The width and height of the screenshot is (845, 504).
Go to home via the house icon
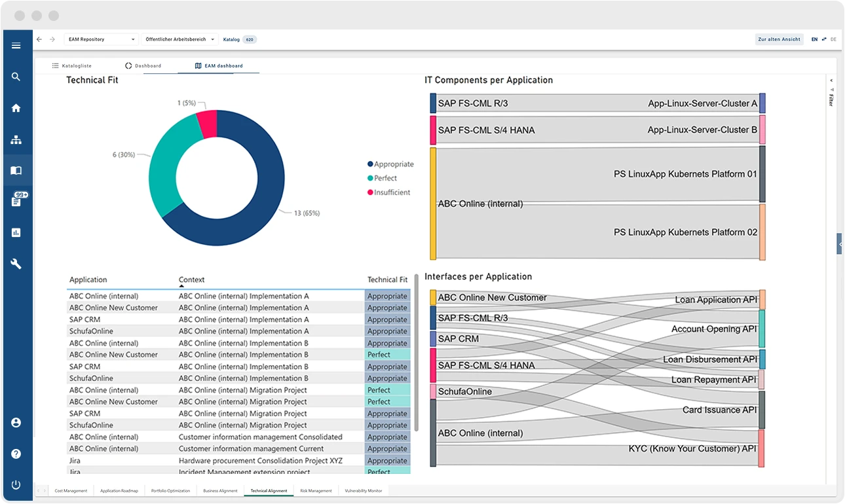(16, 108)
